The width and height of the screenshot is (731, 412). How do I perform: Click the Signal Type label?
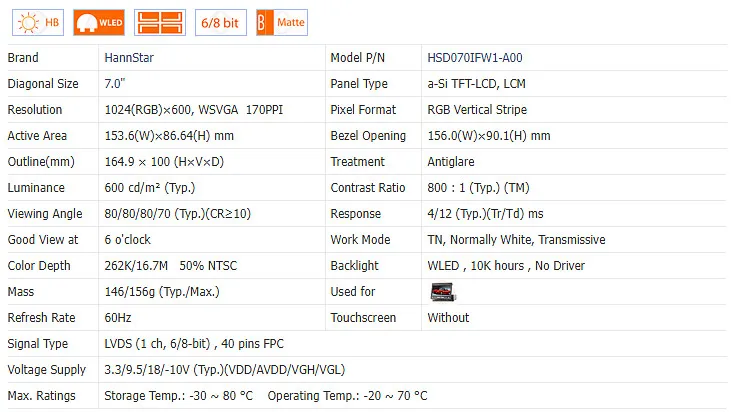tap(38, 344)
